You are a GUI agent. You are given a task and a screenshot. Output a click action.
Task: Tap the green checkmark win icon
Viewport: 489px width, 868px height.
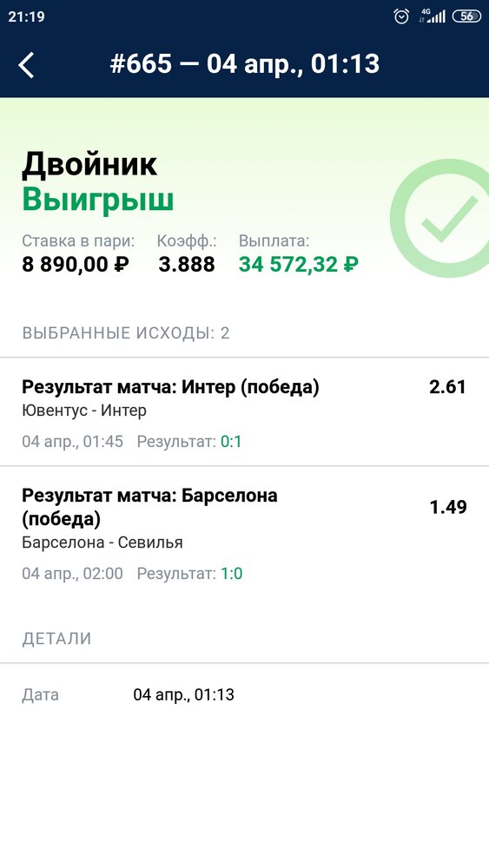pos(440,218)
